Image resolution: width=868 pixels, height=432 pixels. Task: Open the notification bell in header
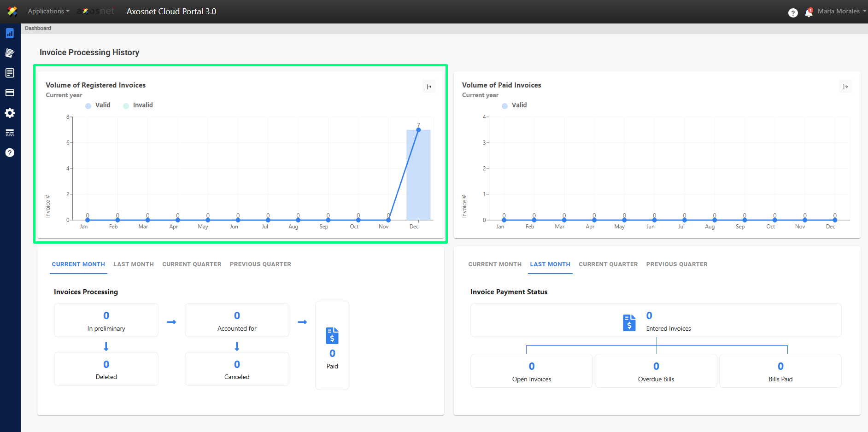[x=809, y=12]
